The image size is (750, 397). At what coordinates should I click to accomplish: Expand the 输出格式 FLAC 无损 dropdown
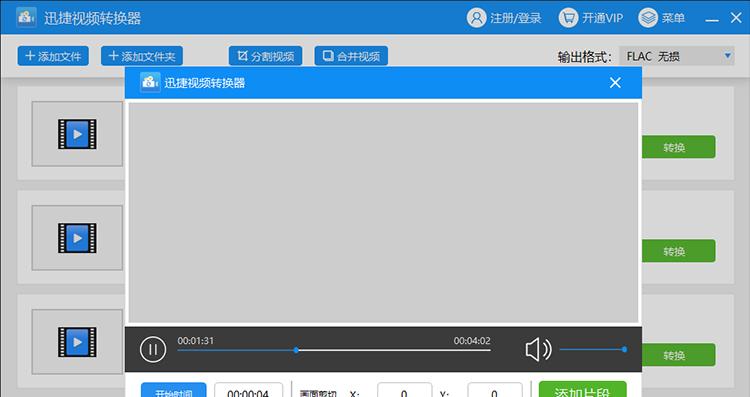(x=677, y=56)
